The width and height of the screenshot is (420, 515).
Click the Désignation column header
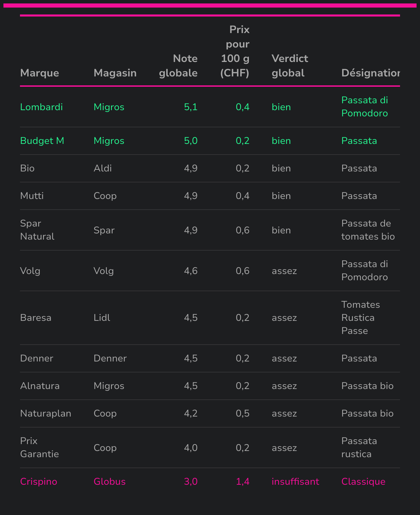(x=370, y=73)
